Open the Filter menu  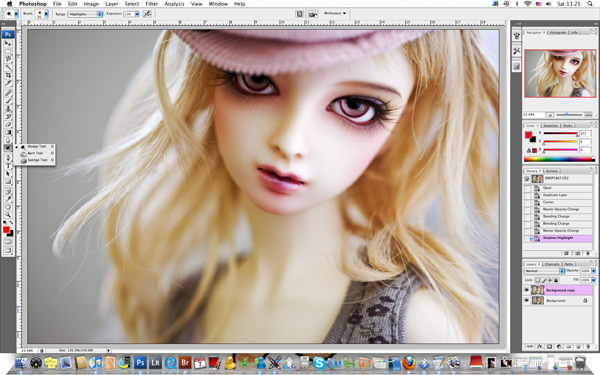click(x=152, y=4)
